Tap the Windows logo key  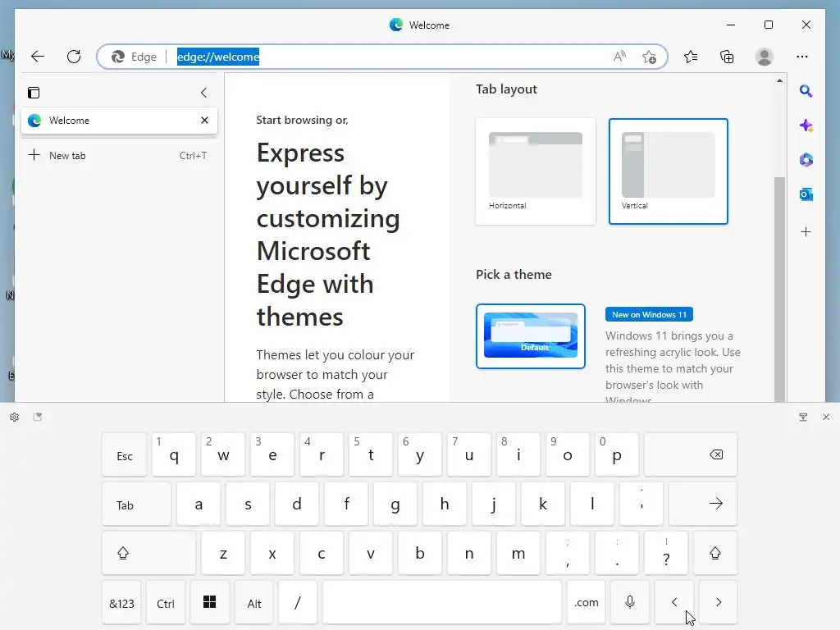tap(209, 603)
